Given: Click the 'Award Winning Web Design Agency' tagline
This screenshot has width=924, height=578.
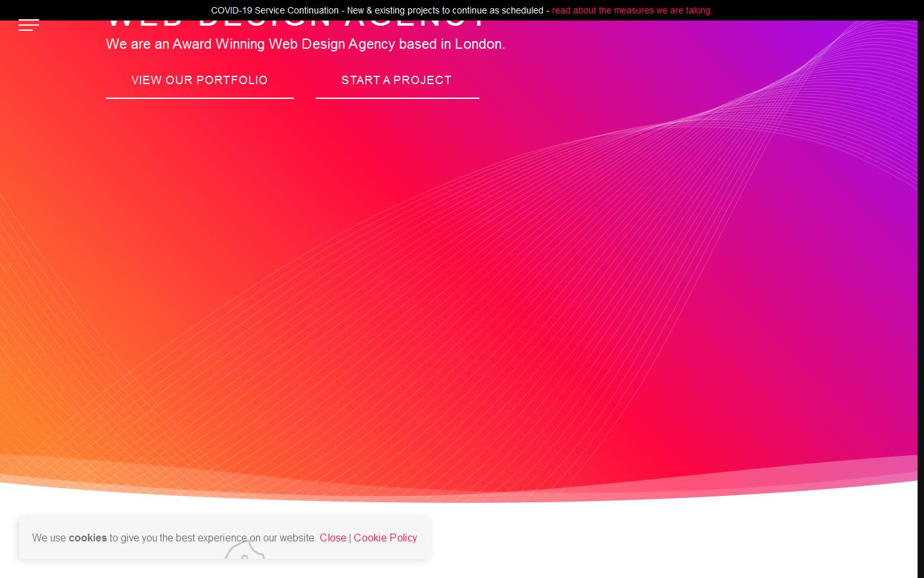Looking at the screenshot, I should [x=305, y=44].
